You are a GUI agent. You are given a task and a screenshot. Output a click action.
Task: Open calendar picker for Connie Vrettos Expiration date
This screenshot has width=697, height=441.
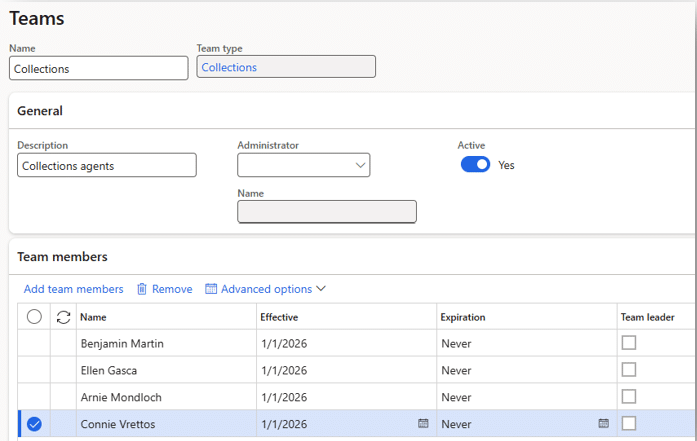click(x=603, y=424)
